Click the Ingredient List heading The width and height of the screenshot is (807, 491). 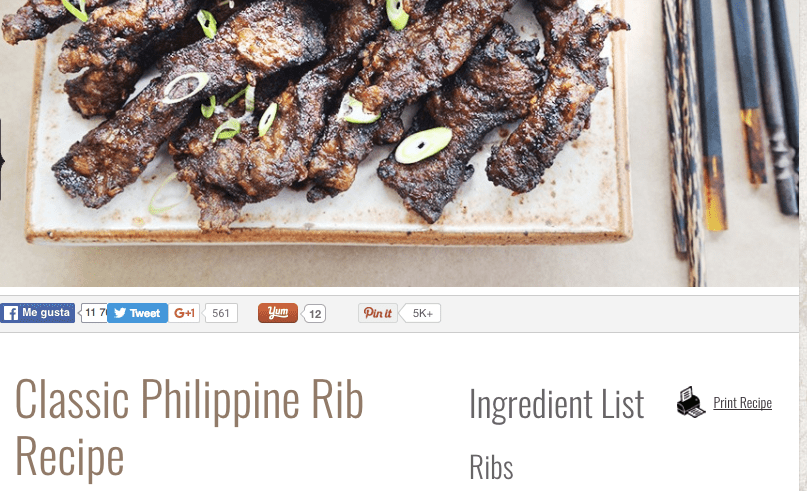[x=556, y=405]
